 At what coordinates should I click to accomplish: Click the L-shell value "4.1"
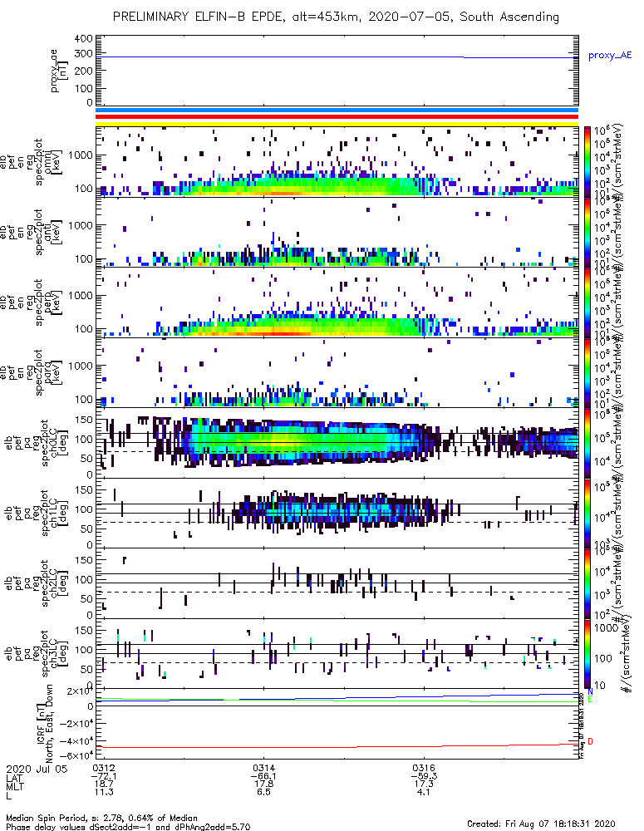coord(424,792)
